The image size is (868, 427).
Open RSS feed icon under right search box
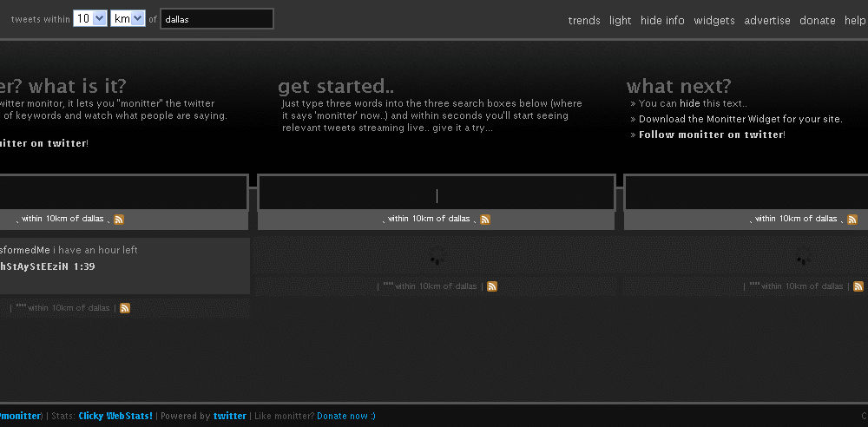click(852, 220)
